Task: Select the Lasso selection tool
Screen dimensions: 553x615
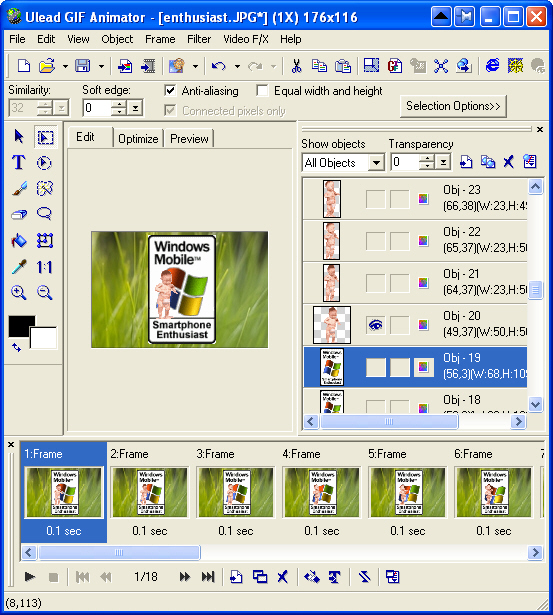Action: click(x=44, y=214)
